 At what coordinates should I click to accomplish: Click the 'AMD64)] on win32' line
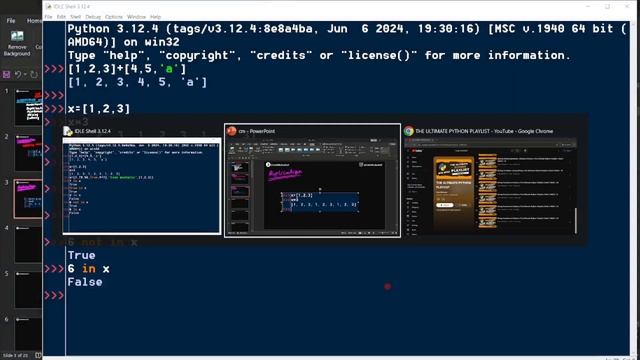point(124,42)
